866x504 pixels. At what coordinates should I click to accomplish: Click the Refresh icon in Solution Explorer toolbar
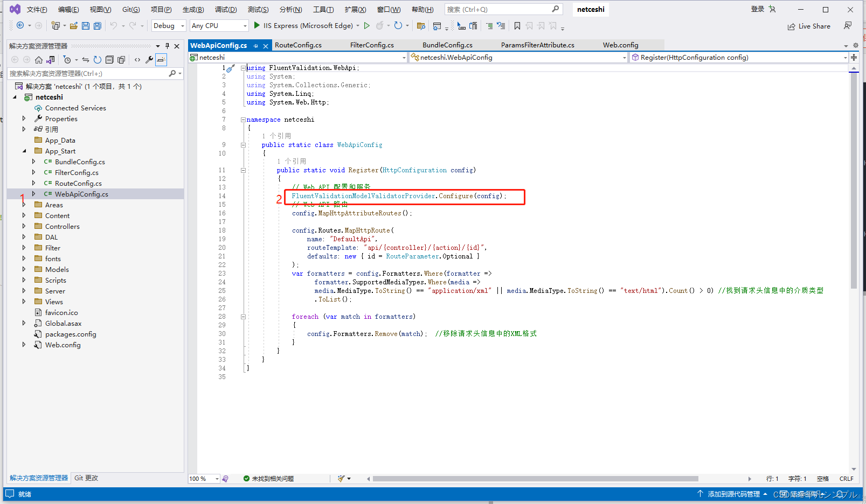pyautogui.click(x=97, y=59)
